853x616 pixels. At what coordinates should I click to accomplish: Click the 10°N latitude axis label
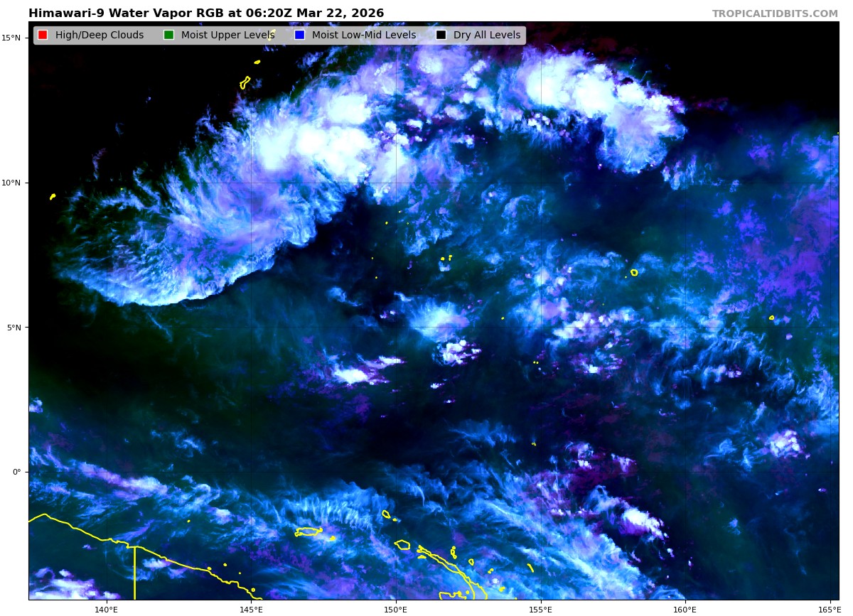click(x=13, y=183)
